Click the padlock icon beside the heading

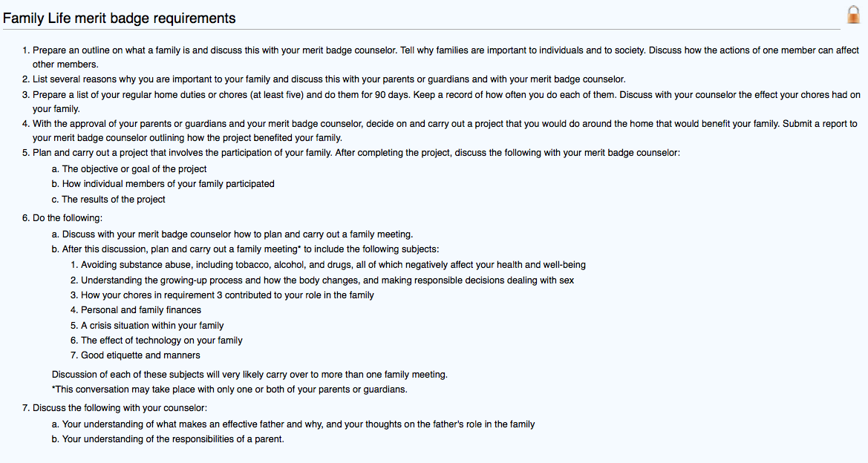853,15
